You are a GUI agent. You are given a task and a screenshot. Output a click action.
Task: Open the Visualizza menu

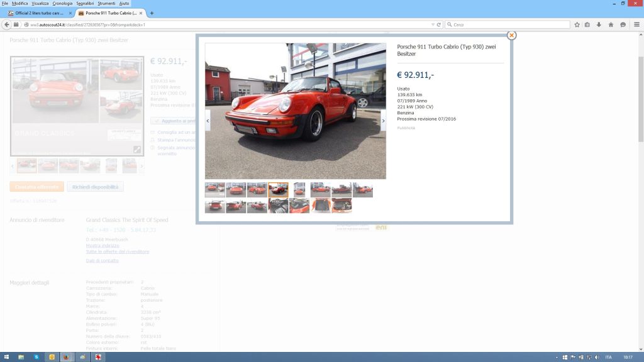[40, 3]
